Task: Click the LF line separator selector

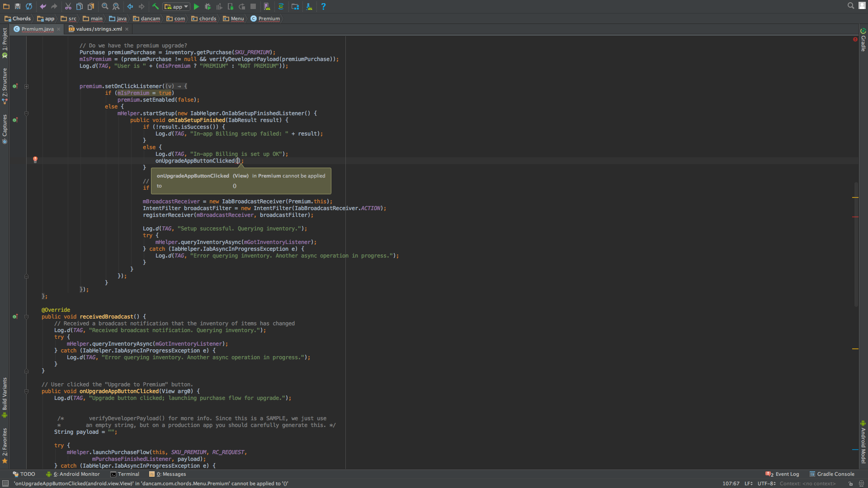Action: tap(749, 483)
